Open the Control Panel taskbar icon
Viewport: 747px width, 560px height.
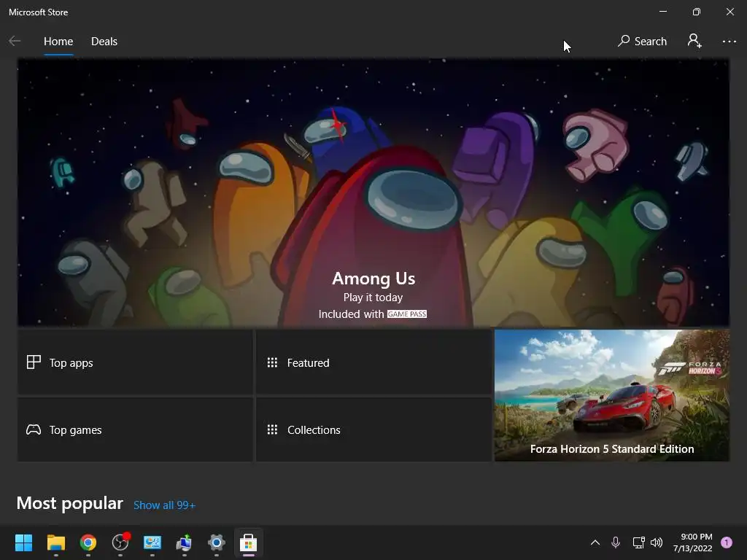click(152, 542)
